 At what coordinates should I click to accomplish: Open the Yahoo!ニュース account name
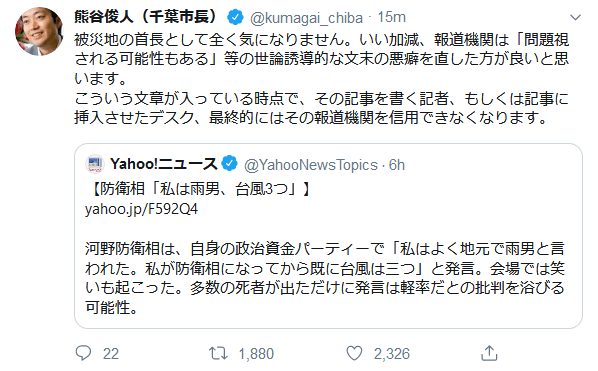click(x=164, y=164)
